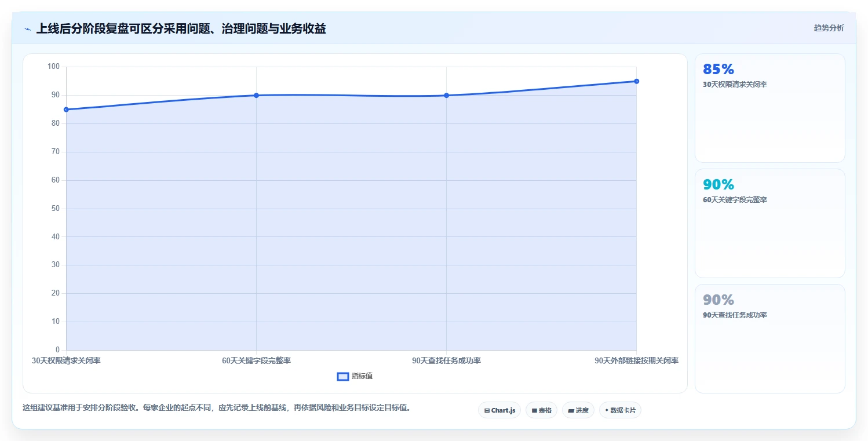Screen dimensions: 868x441
Task: Click the chart point for 90天查找任务成功率
Action: point(446,95)
